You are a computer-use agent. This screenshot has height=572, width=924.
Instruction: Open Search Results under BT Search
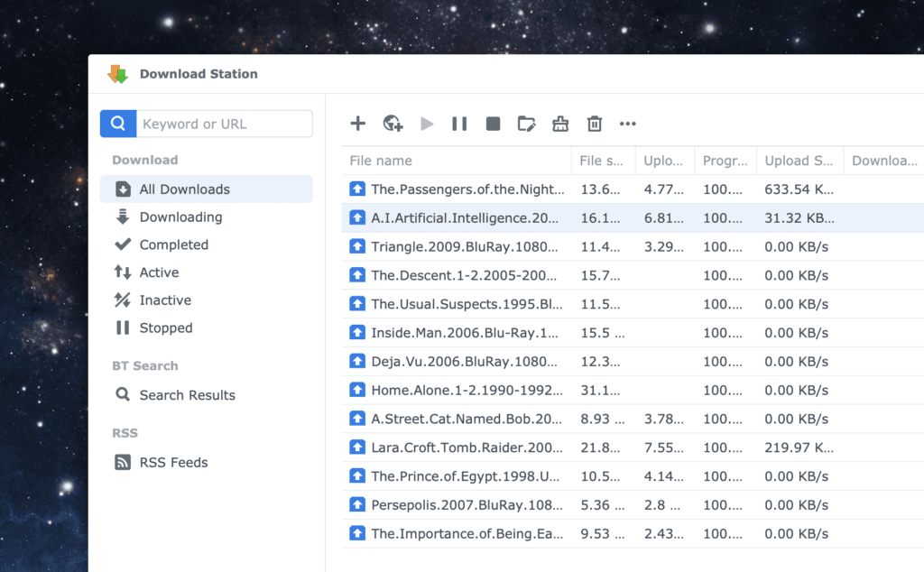(187, 395)
